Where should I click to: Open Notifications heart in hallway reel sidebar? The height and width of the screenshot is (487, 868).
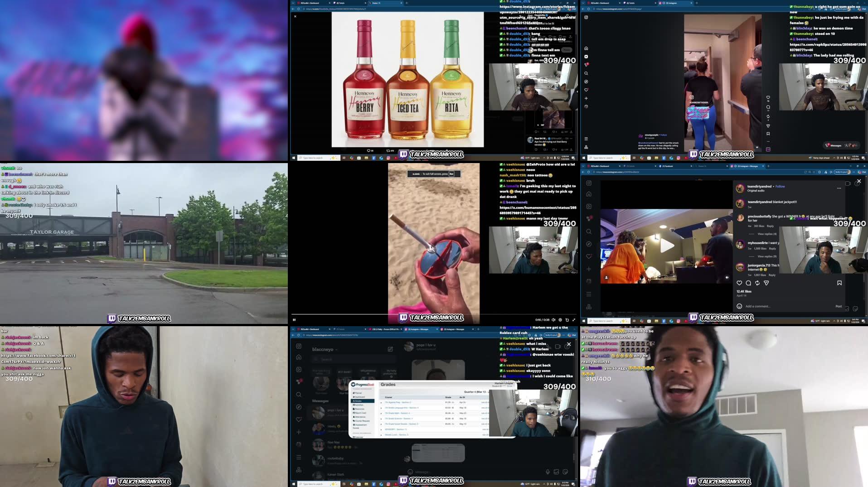[586, 90]
